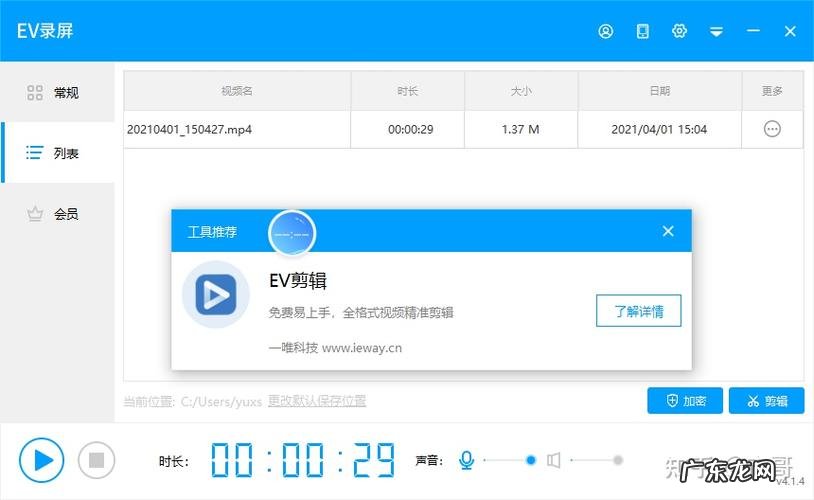Start playback with the play button
Image resolution: width=814 pixels, height=500 pixels.
[x=41, y=460]
